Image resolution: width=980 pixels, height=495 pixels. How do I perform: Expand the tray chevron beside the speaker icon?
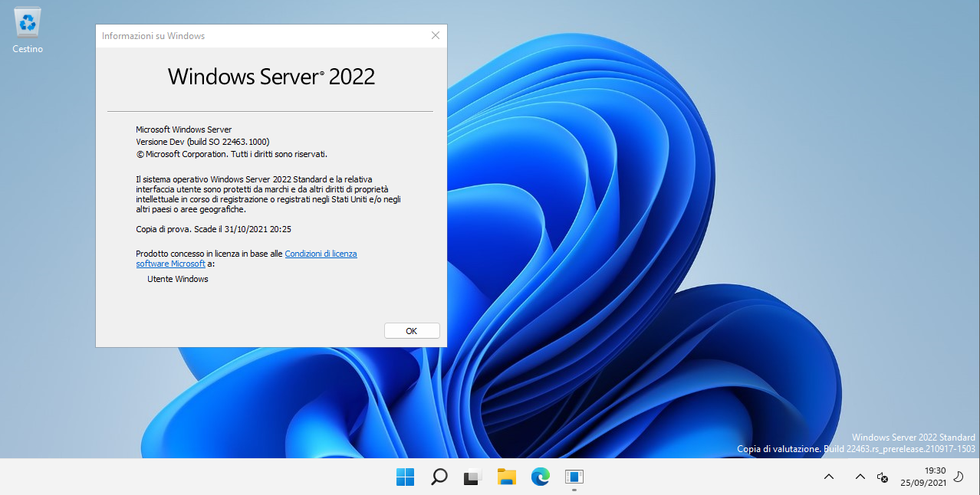[860, 477]
